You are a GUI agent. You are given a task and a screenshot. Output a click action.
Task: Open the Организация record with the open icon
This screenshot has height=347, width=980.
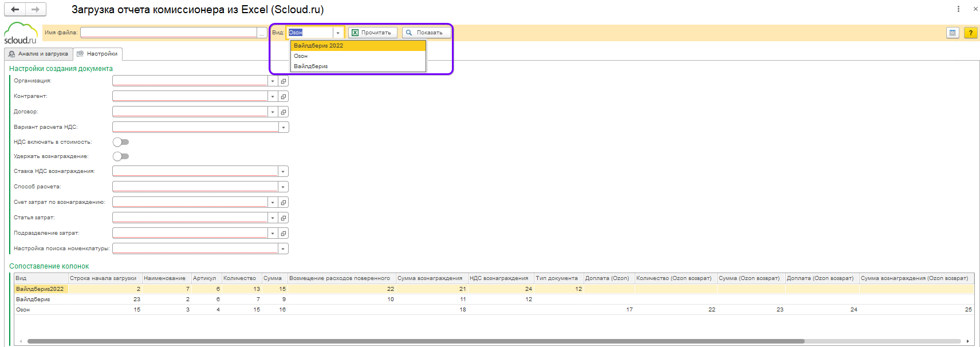click(284, 81)
